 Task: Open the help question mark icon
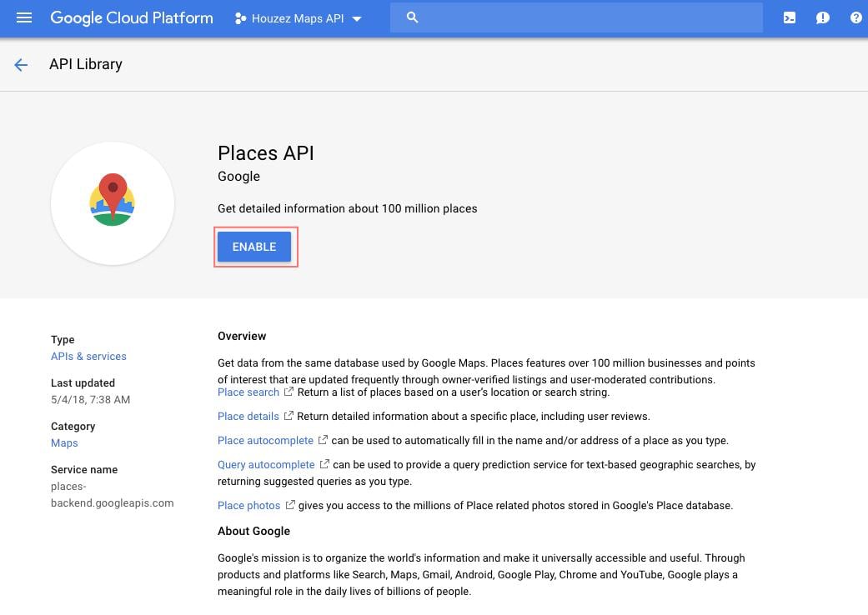(x=855, y=17)
